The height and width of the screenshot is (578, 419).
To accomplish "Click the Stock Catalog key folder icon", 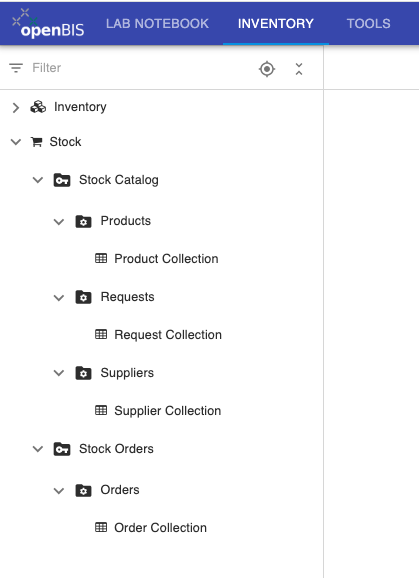I will tap(62, 180).
